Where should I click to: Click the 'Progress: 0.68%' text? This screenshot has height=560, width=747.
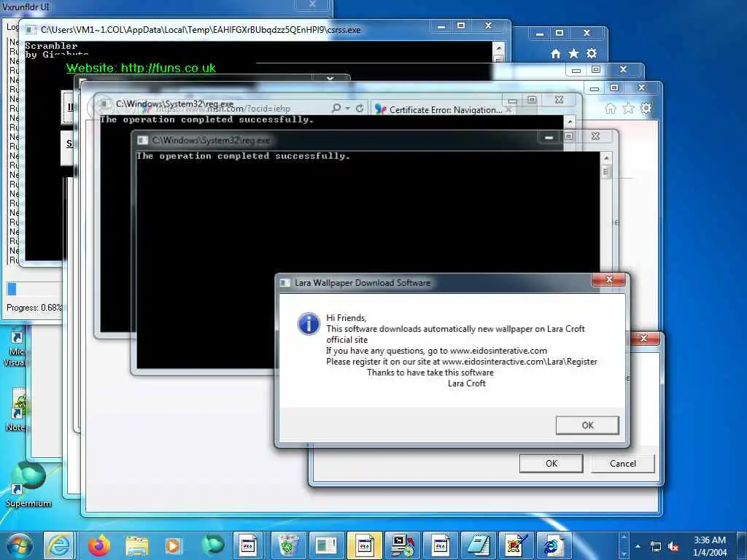pyautogui.click(x=34, y=308)
